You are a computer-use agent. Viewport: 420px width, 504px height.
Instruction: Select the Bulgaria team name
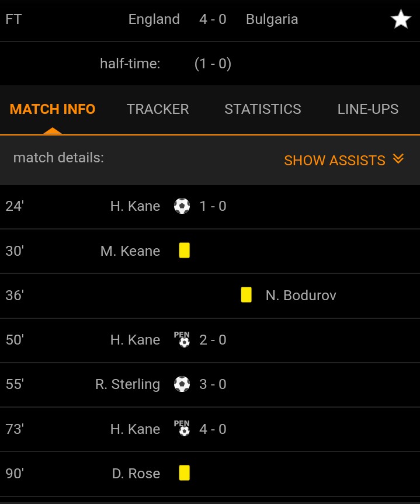point(272,19)
